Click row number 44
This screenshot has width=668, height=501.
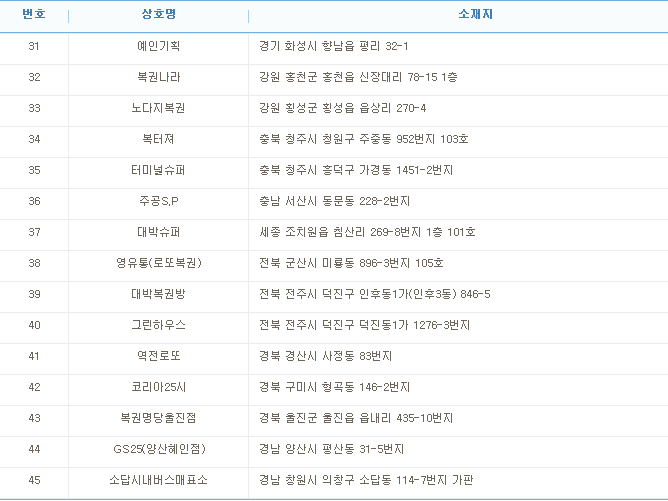click(x=34, y=449)
